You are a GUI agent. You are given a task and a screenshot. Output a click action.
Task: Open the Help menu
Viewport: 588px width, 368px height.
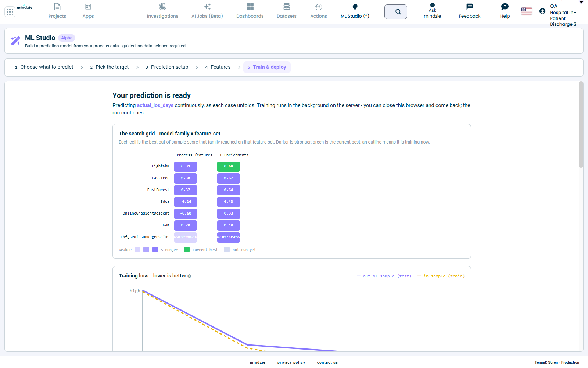pyautogui.click(x=505, y=11)
